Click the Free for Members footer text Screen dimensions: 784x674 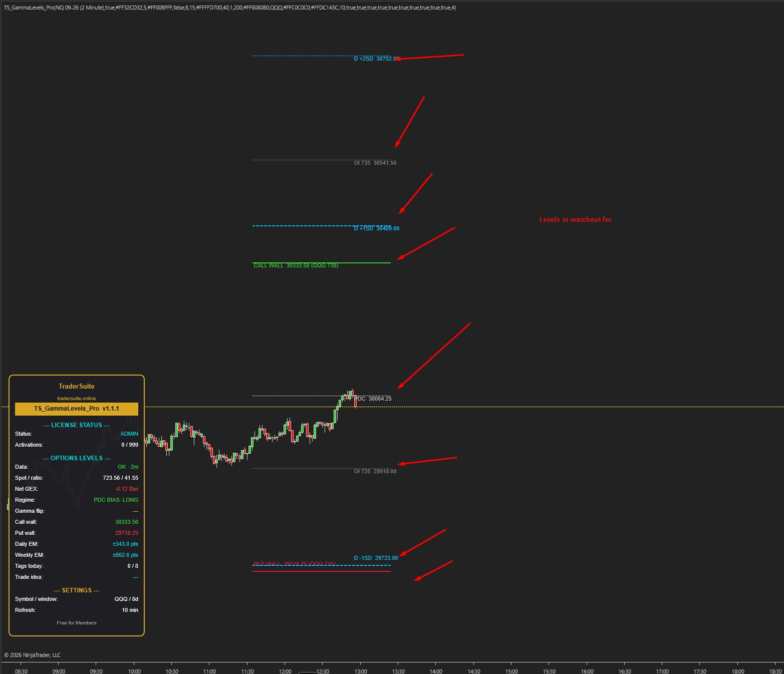click(77, 623)
